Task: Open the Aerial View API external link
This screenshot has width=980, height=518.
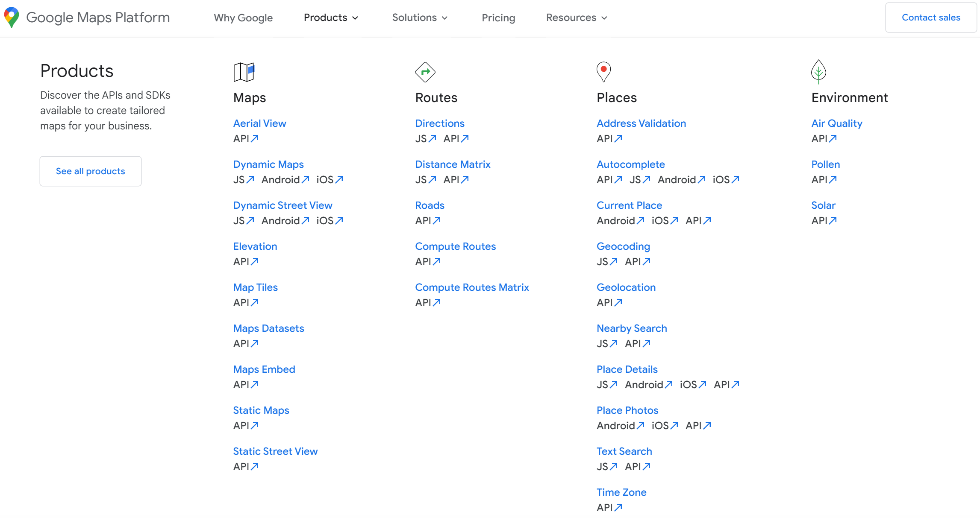Action: 246,139
